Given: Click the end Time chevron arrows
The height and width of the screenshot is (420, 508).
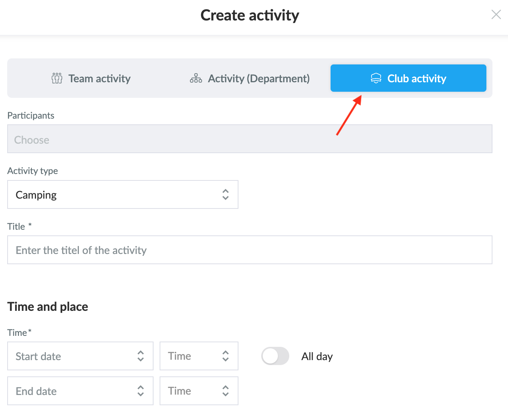Looking at the screenshot, I should coord(226,391).
